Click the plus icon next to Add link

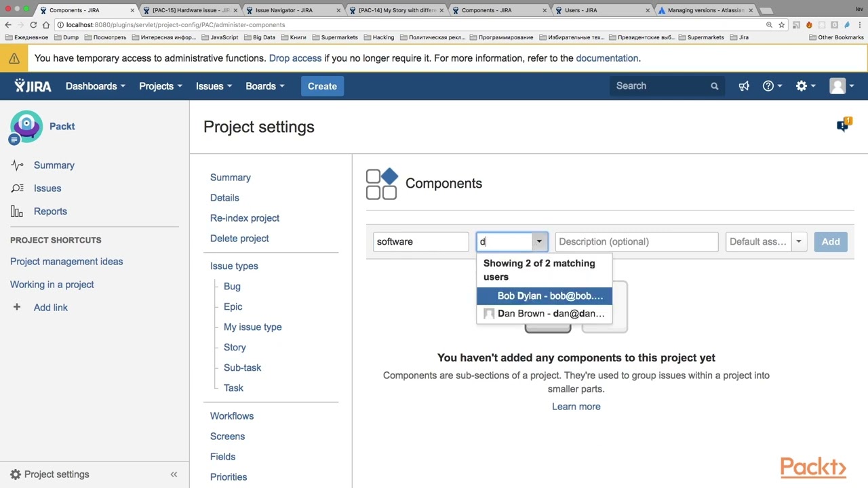point(17,307)
